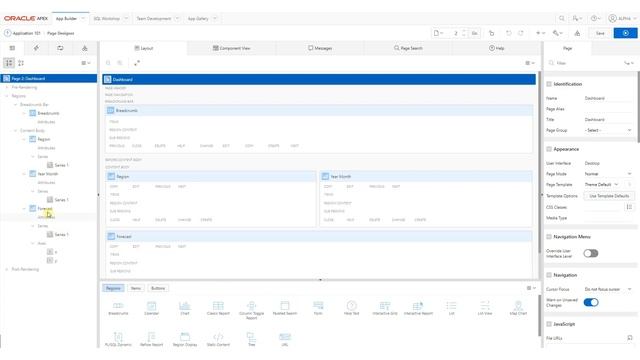This screenshot has width=640, height=360.
Task: Click the redo icon in toolbar
Action: click(521, 33)
